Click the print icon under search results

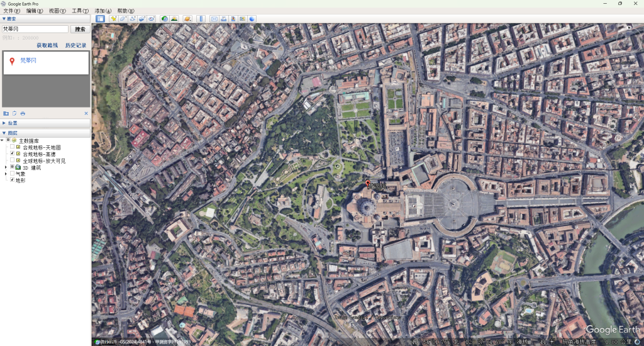pyautogui.click(x=23, y=113)
